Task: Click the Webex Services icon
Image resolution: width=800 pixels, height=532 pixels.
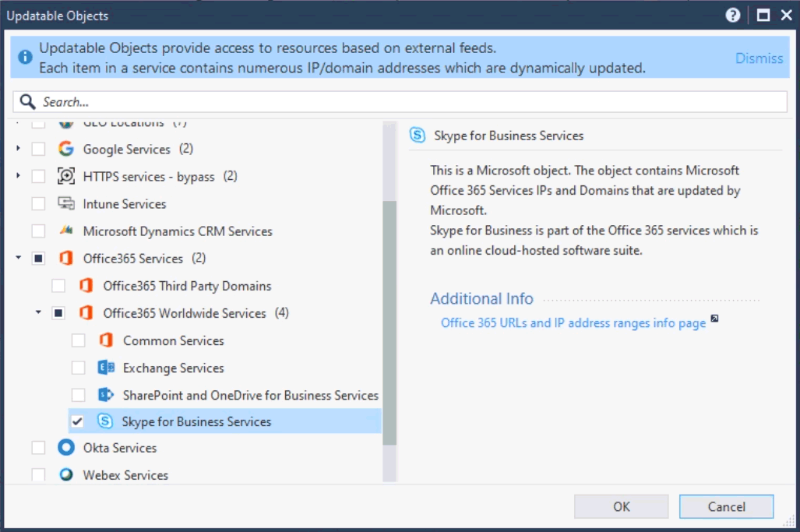Action: (x=65, y=475)
